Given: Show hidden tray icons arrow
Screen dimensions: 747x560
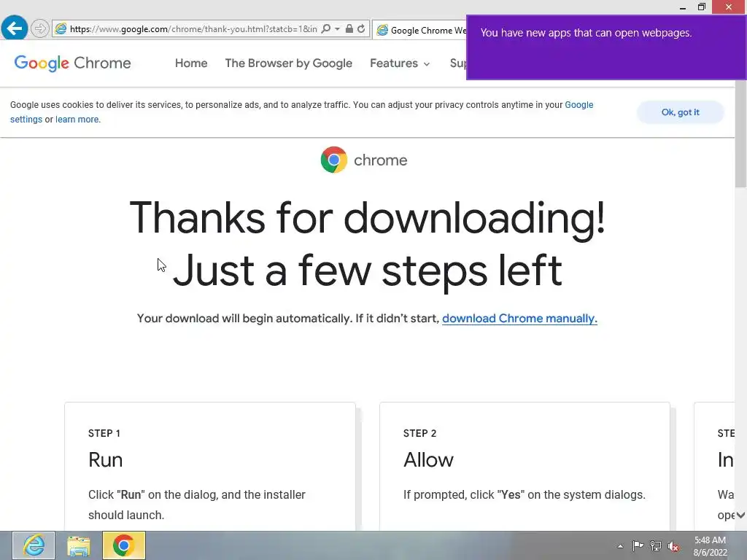Looking at the screenshot, I should [x=620, y=546].
